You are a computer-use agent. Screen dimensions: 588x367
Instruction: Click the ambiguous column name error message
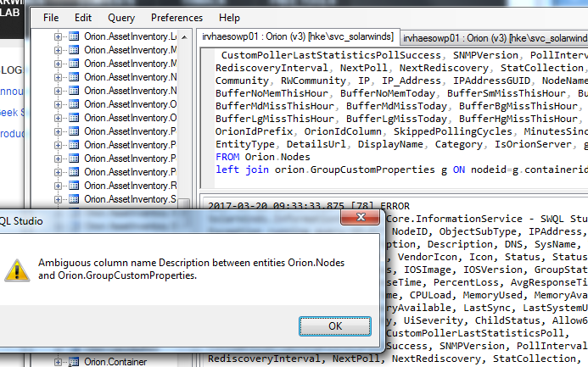(191, 269)
